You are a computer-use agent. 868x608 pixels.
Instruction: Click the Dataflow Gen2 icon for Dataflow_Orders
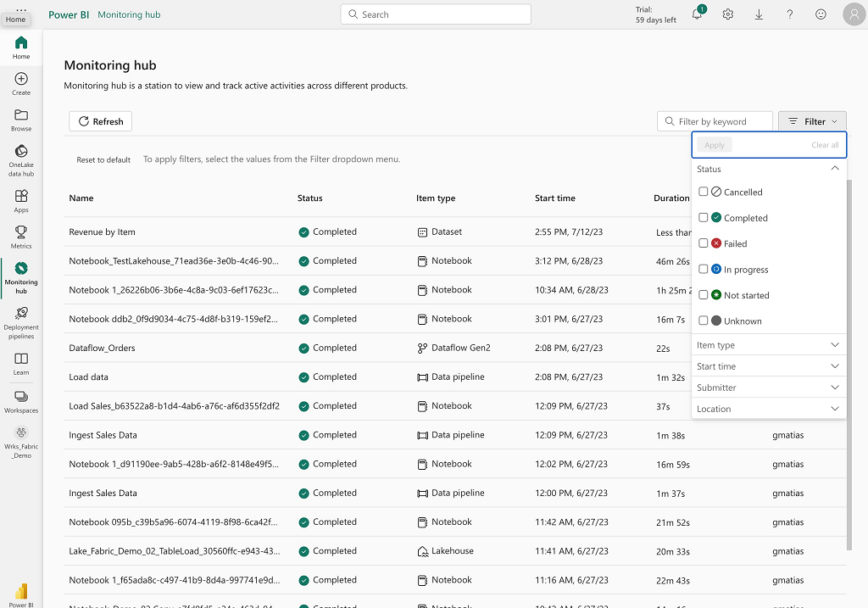tap(422, 349)
